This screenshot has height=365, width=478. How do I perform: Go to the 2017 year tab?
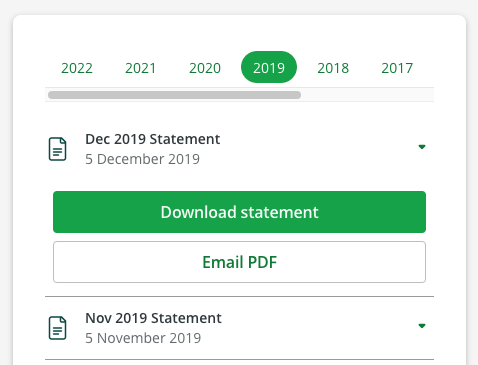pos(397,68)
